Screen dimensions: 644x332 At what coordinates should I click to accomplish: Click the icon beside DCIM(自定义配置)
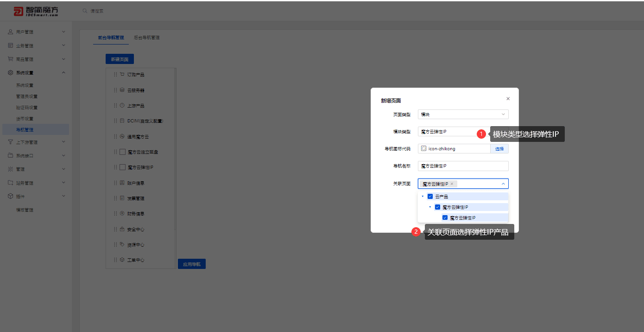tap(122, 121)
